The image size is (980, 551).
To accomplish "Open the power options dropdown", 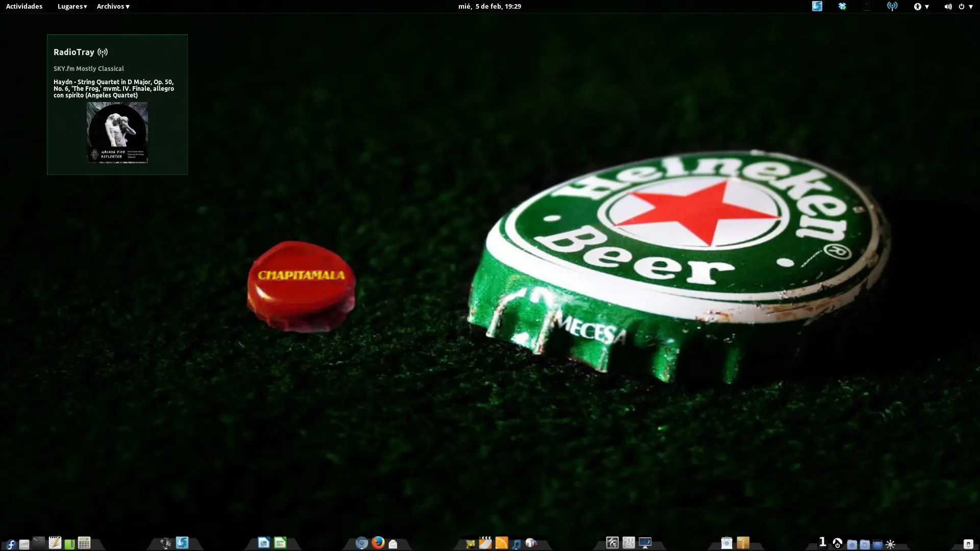I will [x=967, y=6].
